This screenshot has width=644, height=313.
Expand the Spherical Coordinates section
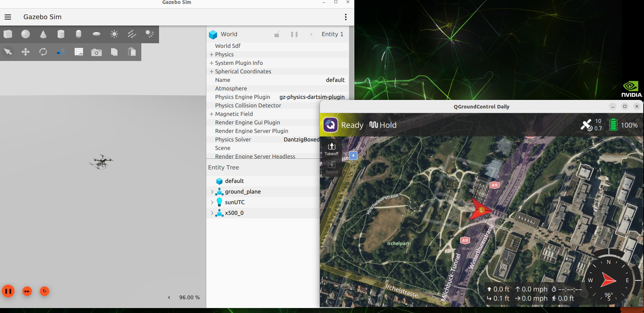pyautogui.click(x=212, y=72)
